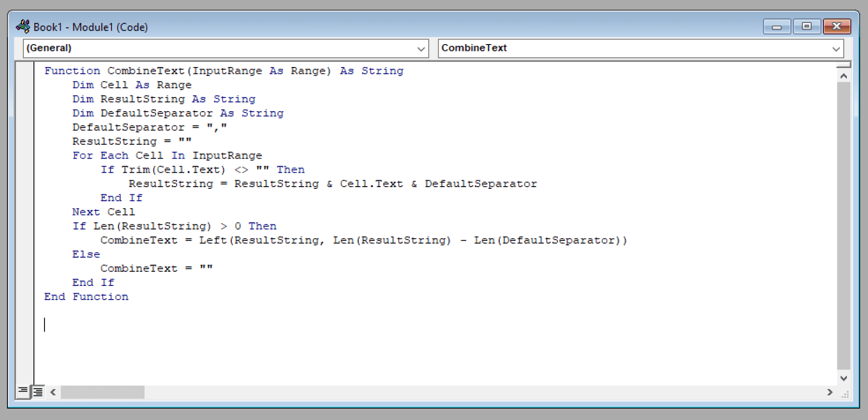Screen dimensions: 868x420
Task: Click the Dim Cell As Range declaration line
Action: tap(132, 84)
